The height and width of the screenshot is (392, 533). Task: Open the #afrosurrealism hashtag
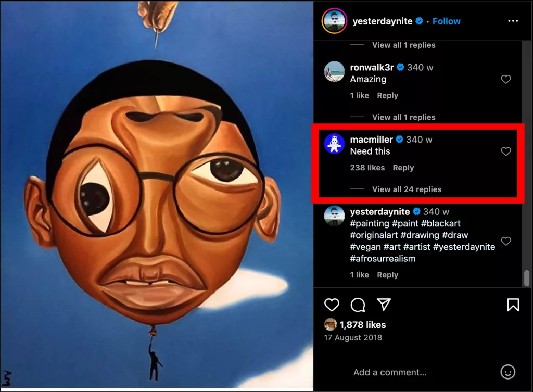pyautogui.click(x=383, y=259)
